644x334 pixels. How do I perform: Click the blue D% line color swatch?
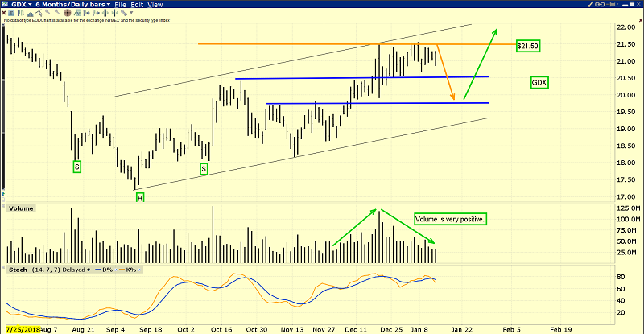pos(97,270)
